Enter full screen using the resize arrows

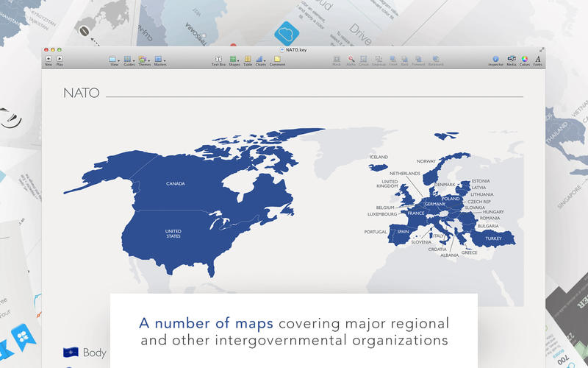[x=542, y=49]
